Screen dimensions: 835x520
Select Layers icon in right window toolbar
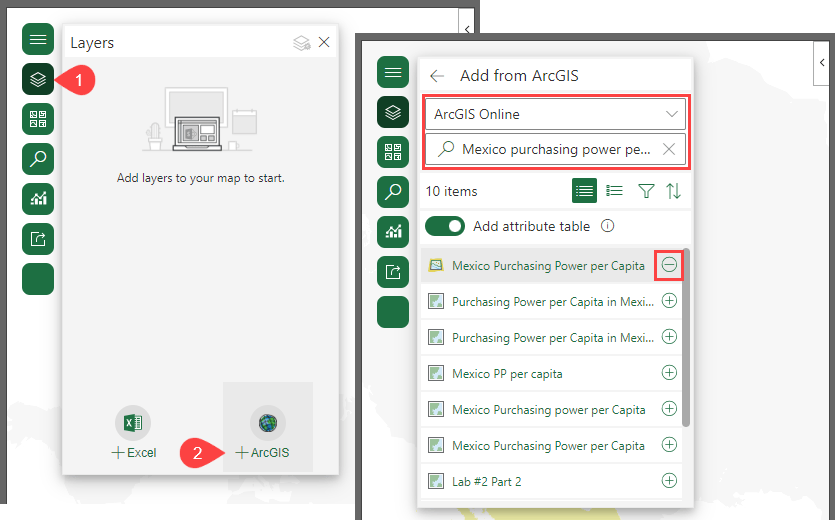pyautogui.click(x=393, y=112)
